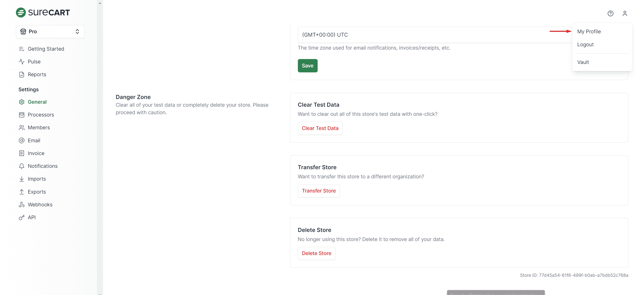Screen dimensions: 644x295
Task: Click the Notifications bell icon
Action: pyautogui.click(x=22, y=166)
